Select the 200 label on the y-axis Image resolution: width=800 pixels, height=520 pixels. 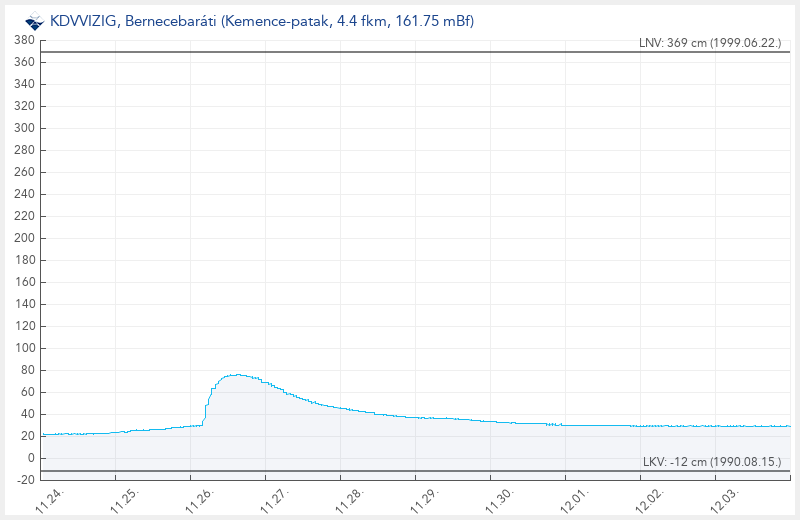coord(25,238)
